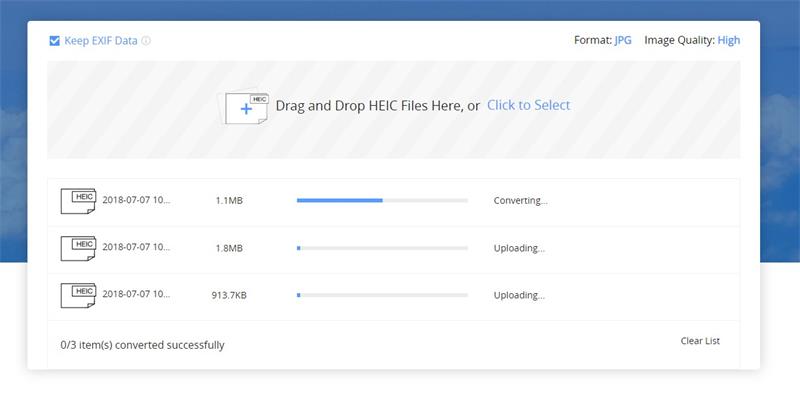This screenshot has height=399, width=800.
Task: Click the 1.1MB file size text
Action: coord(229,201)
